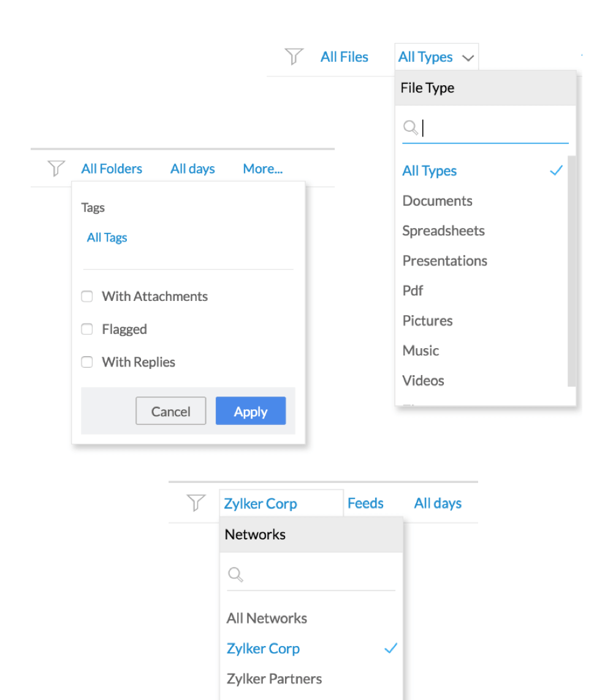The image size is (613, 700).
Task: Click the filter funnel icon beside Zylker Corp
Action: 196,503
